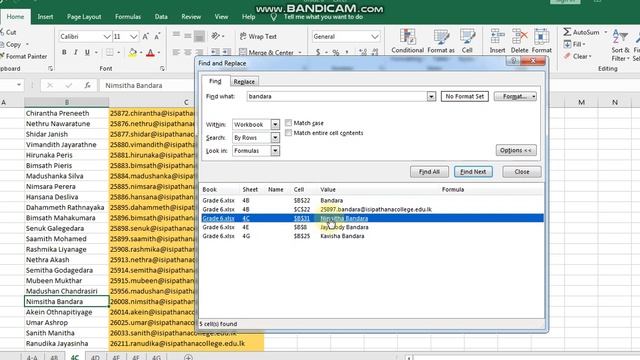Apply the Fill Color bucket
Screen dimensions: 640x360
pos(132,53)
